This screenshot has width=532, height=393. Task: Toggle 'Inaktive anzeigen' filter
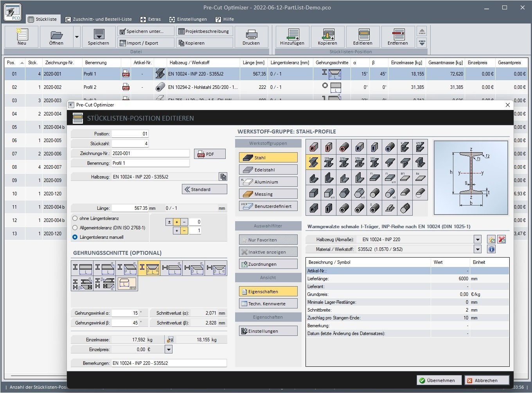coord(268,252)
